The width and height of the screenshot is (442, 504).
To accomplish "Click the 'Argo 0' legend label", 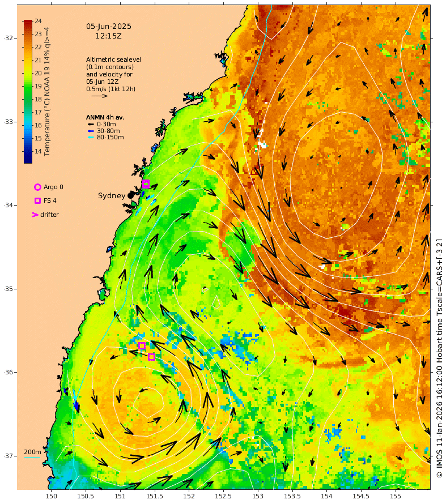I will (53, 187).
